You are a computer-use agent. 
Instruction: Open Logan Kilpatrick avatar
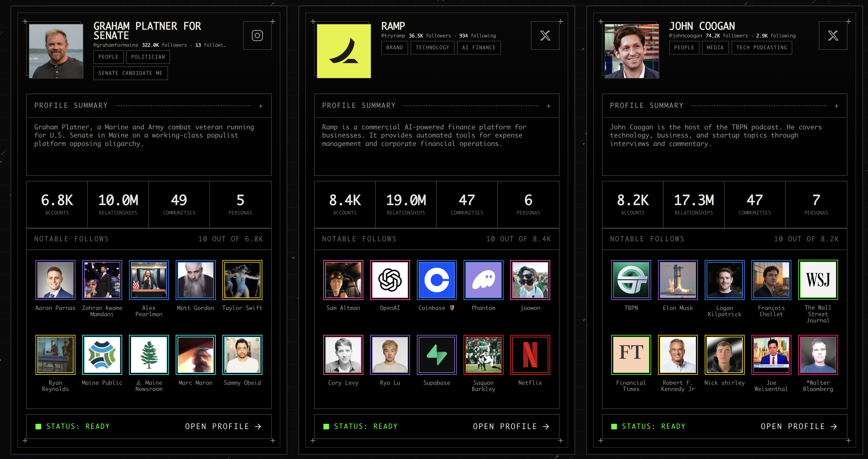(724, 280)
